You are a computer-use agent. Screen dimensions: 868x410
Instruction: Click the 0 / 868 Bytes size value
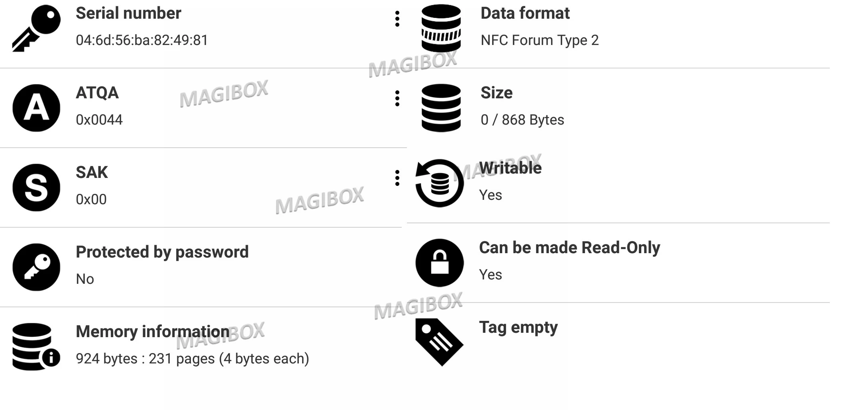[522, 120]
